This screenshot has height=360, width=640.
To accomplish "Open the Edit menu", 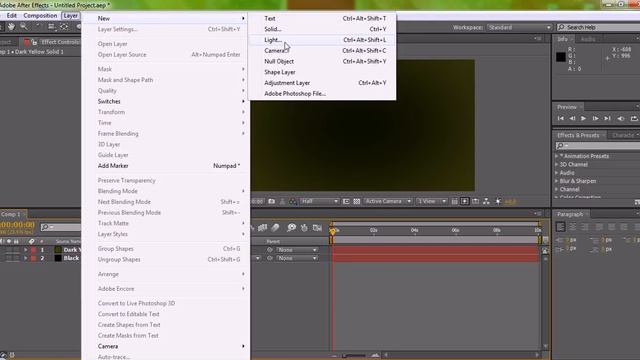I will tap(11, 16).
